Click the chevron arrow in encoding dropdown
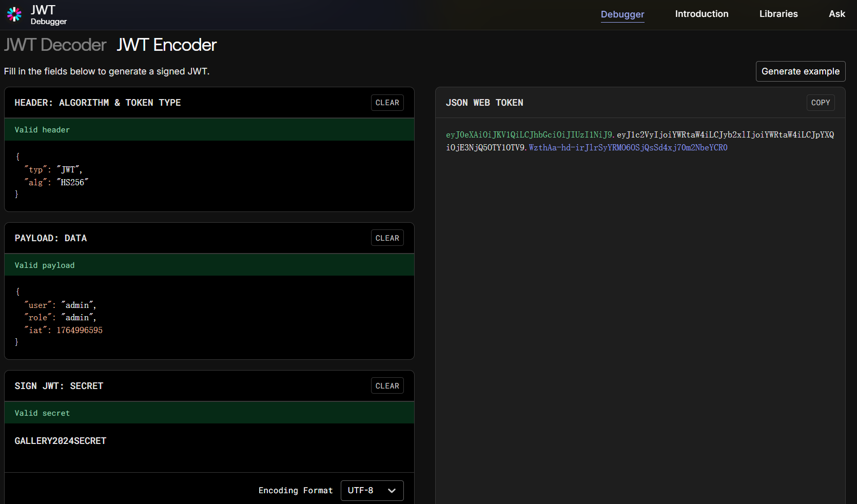857x504 pixels. point(392,491)
